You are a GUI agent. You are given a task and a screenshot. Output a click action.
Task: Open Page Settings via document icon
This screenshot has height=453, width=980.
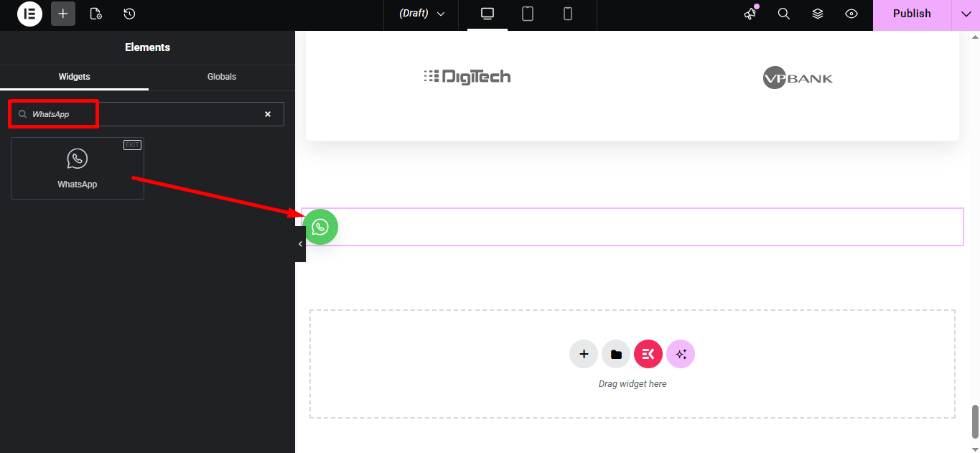pos(95,14)
